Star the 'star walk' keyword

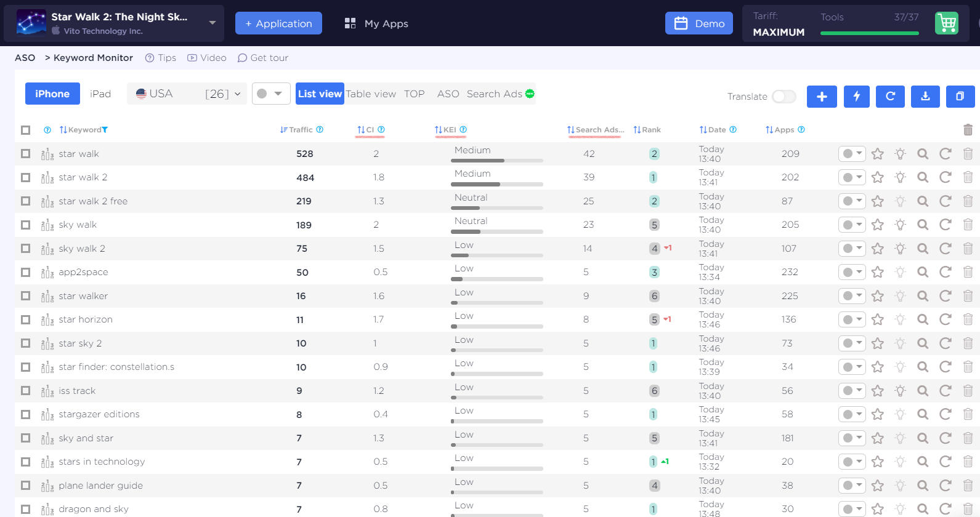click(878, 154)
